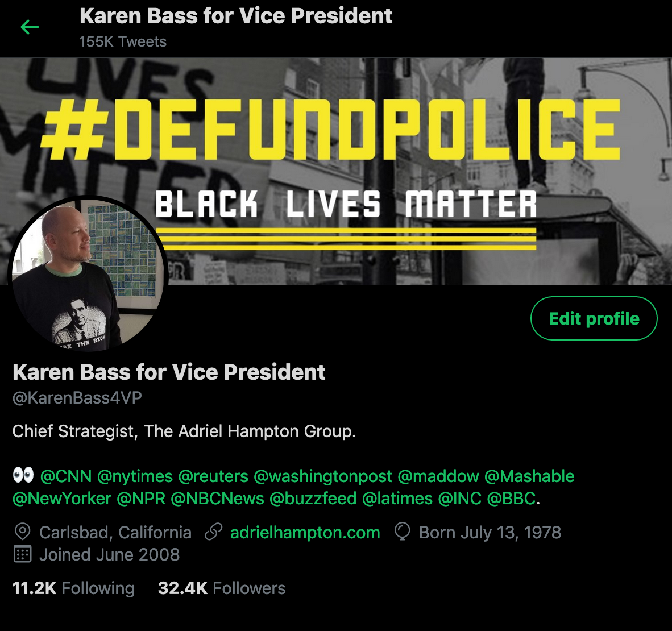Click the green back arrow
This screenshot has height=631, width=672.
click(30, 27)
